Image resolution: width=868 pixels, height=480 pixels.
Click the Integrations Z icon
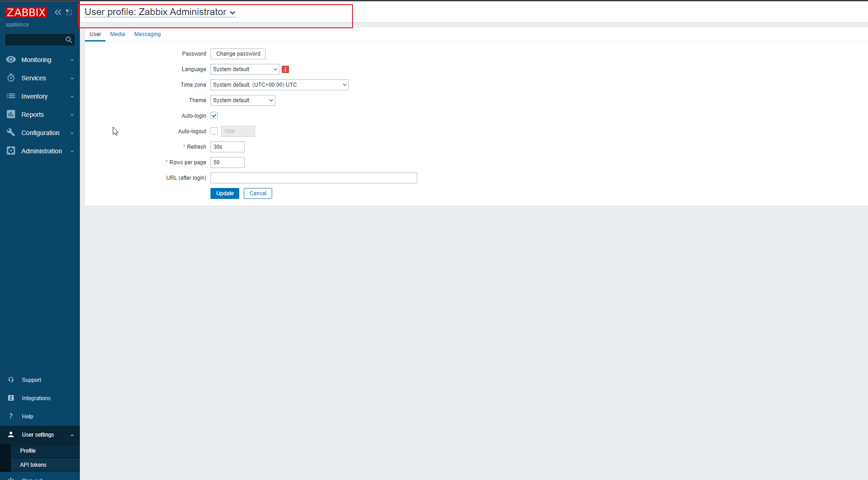coord(11,398)
